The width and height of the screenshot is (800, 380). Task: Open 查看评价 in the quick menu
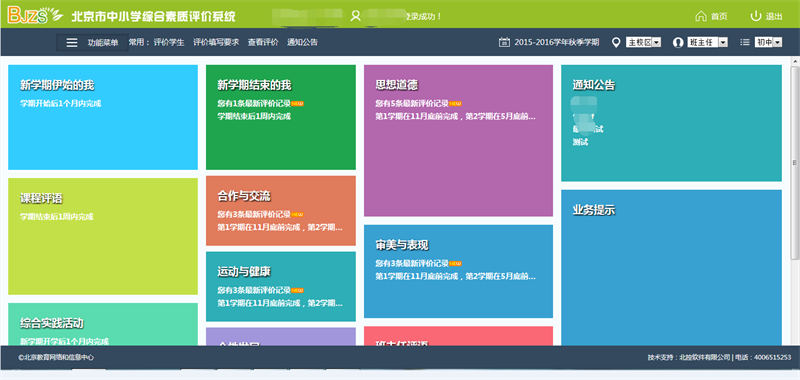pos(263,42)
